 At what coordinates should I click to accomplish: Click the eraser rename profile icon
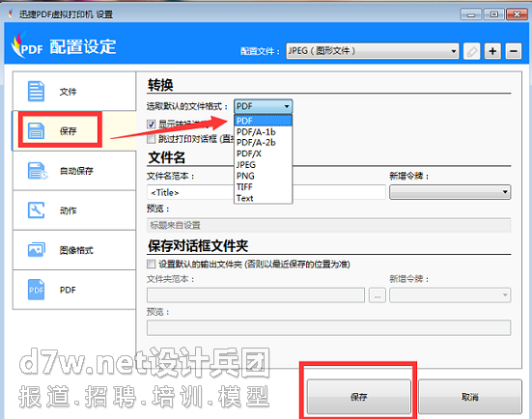(x=471, y=51)
